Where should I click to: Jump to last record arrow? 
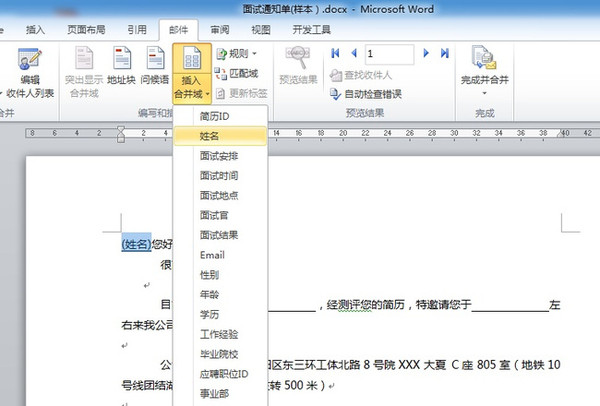tap(444, 52)
